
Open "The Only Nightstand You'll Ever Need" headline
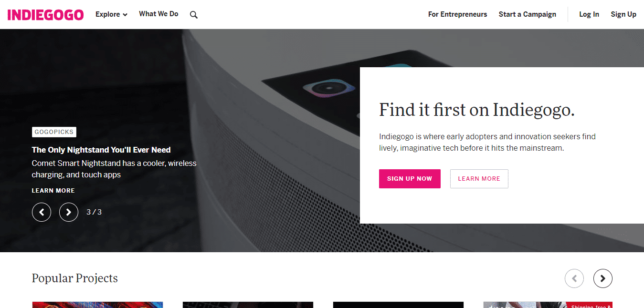click(x=101, y=150)
